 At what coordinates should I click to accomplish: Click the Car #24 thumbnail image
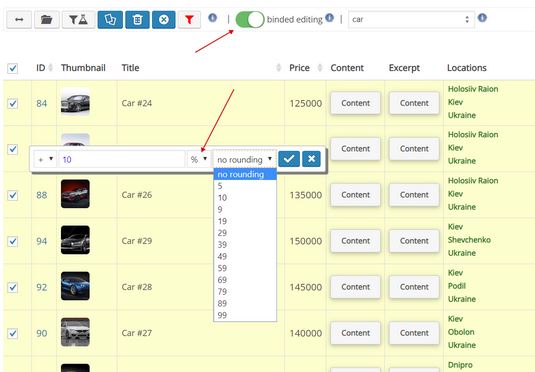(x=75, y=102)
